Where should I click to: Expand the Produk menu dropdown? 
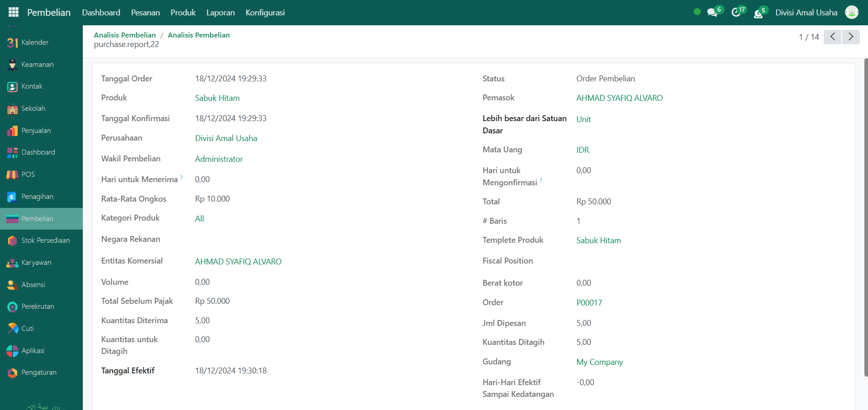(x=183, y=13)
